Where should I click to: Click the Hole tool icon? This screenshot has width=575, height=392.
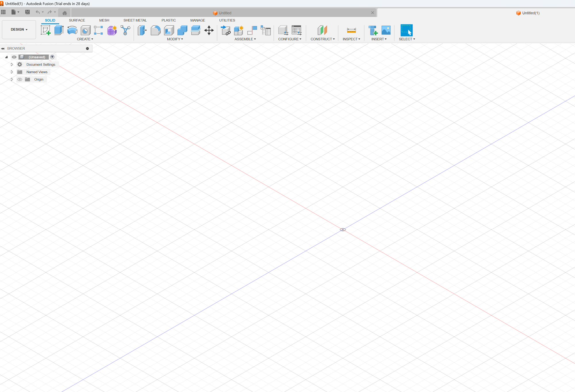85,30
